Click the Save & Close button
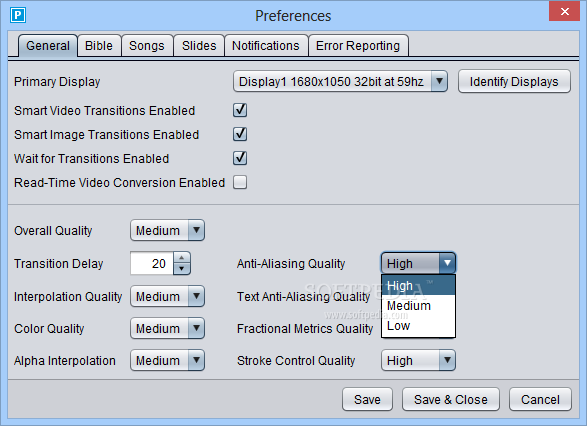 (x=451, y=399)
